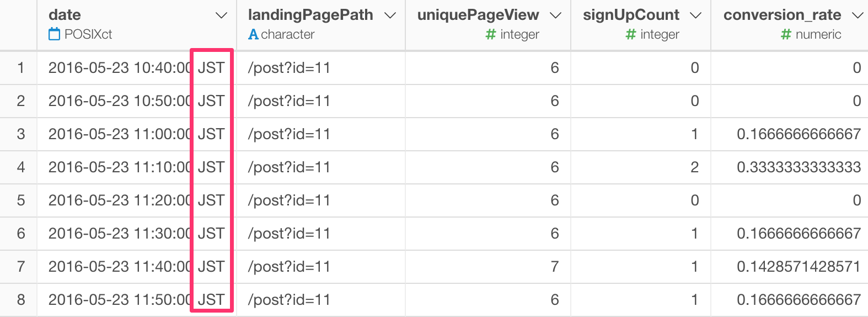Click the /post?id=11 cell in row 5
This screenshot has height=317, width=868.
pyautogui.click(x=321, y=200)
